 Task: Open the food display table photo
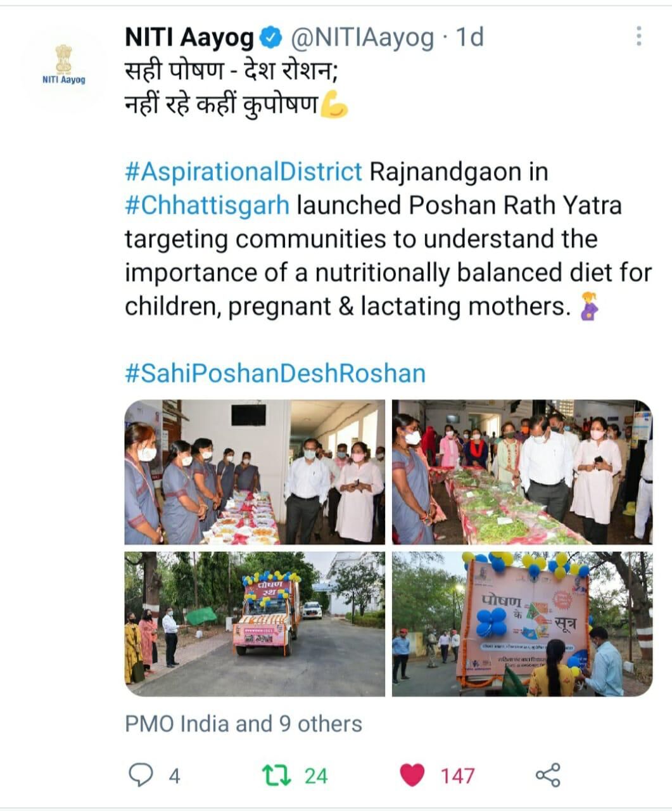(255, 472)
